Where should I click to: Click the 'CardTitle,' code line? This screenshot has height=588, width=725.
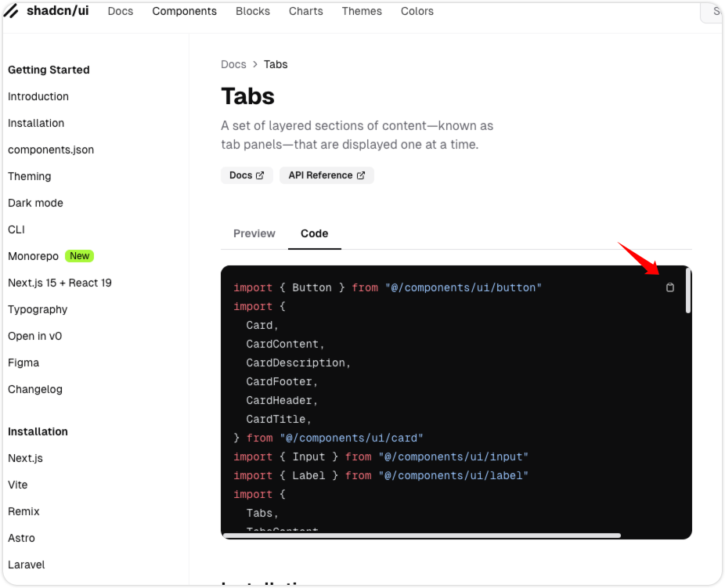click(279, 420)
